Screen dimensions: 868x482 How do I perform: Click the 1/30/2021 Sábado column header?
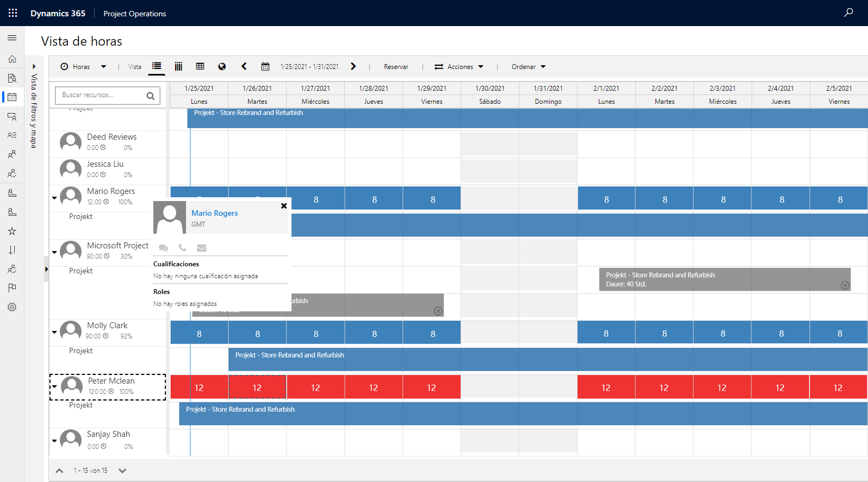[490, 95]
